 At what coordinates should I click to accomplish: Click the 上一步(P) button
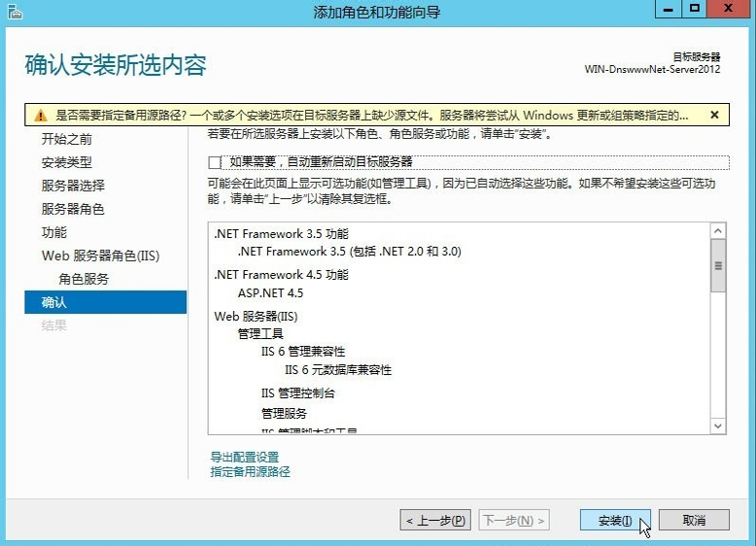click(x=435, y=521)
